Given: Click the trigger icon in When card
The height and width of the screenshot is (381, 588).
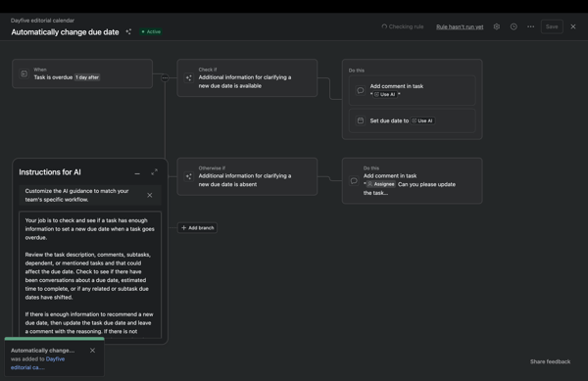Looking at the screenshot, I should [x=24, y=73].
